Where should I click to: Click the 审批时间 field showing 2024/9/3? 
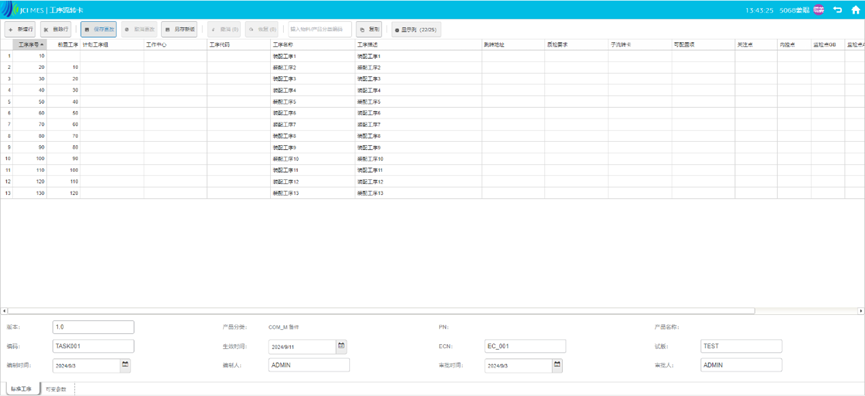point(519,365)
